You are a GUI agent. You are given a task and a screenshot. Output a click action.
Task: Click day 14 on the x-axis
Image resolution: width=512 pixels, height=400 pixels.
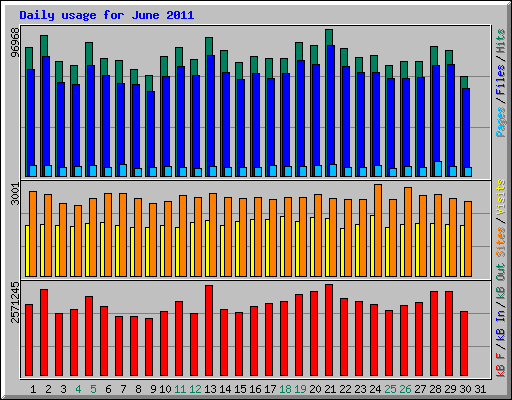225,389
